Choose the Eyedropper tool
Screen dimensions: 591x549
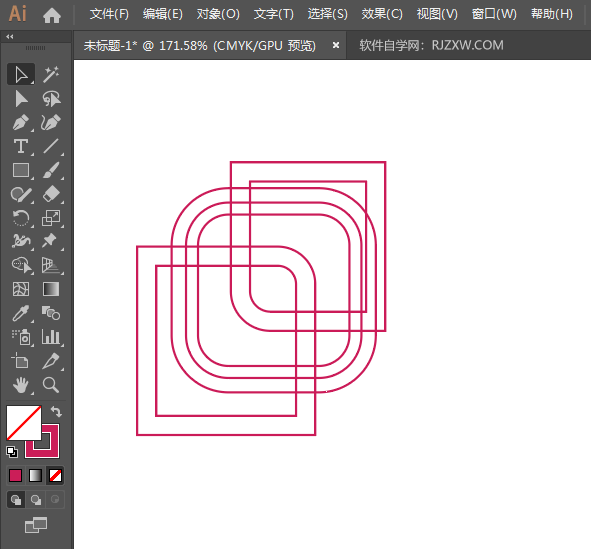(x=21, y=313)
